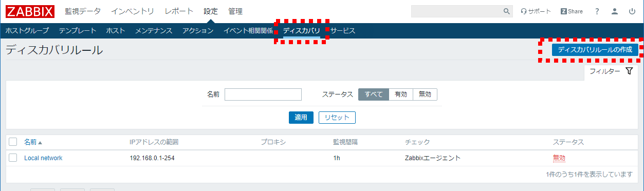This screenshot has width=644, height=191.
Task: Select the 有効 status filter
Action: (x=401, y=94)
